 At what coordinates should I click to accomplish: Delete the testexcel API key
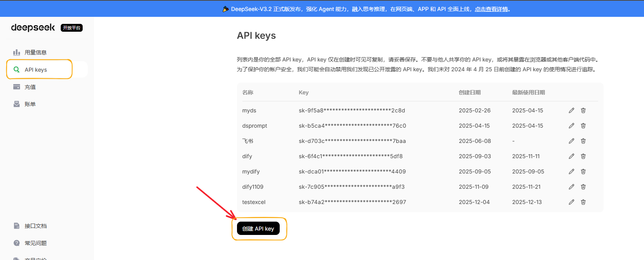(x=583, y=202)
